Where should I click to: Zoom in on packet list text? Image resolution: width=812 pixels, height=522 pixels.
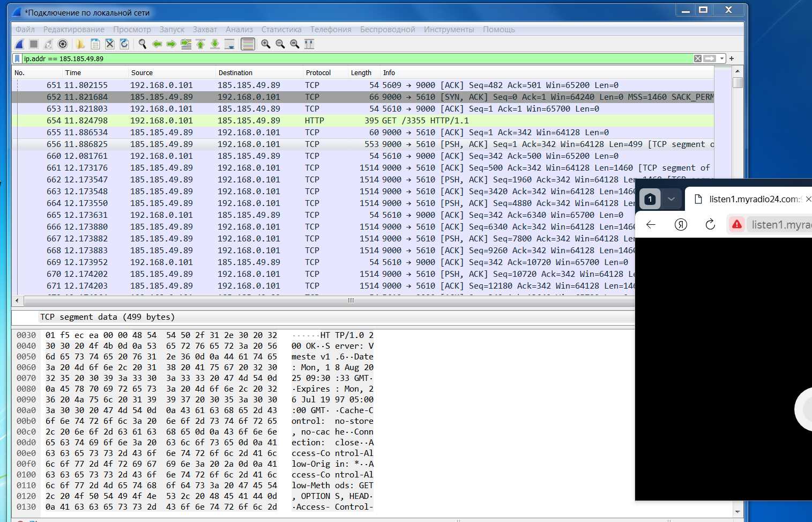click(x=266, y=44)
